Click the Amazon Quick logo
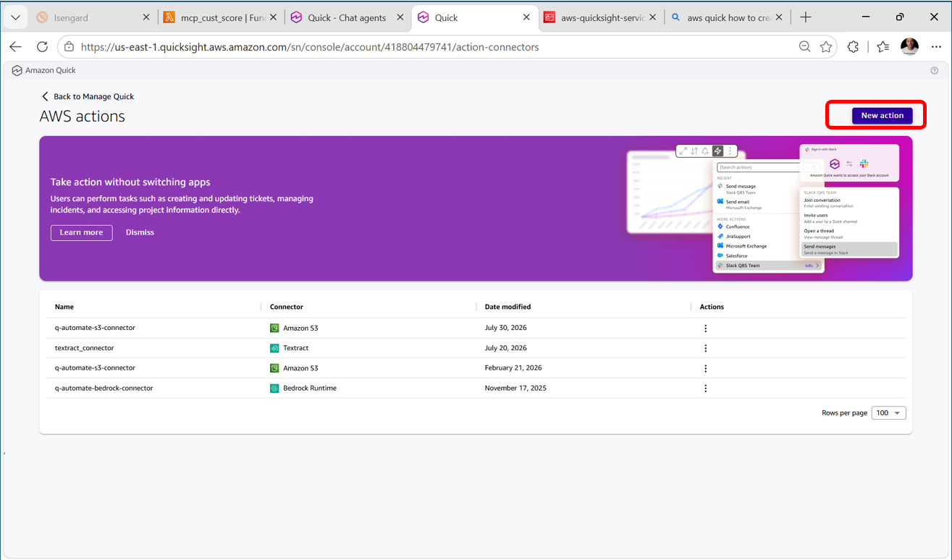 point(44,70)
